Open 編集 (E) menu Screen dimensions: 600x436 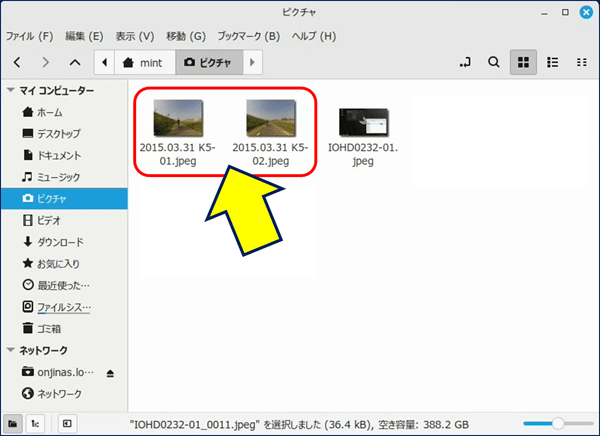pyautogui.click(x=84, y=36)
